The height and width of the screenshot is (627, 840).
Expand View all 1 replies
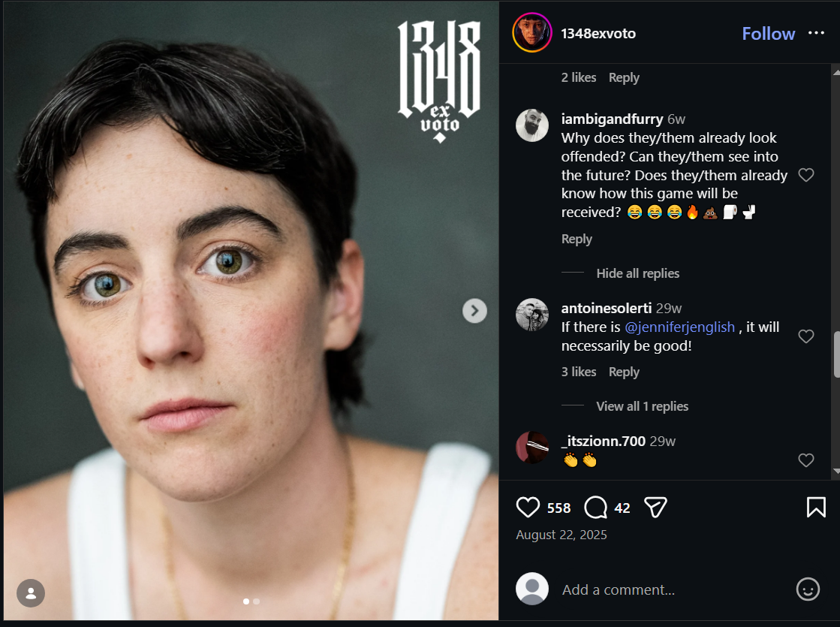point(643,406)
